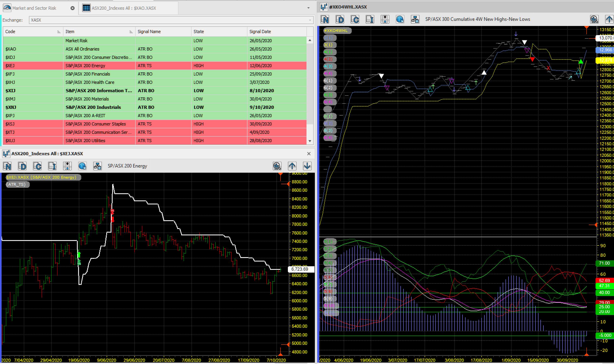The height and width of the screenshot is (364, 614).
Task: Click the N icon in the #XKO4WHL chart toolbar
Action: (325, 19)
